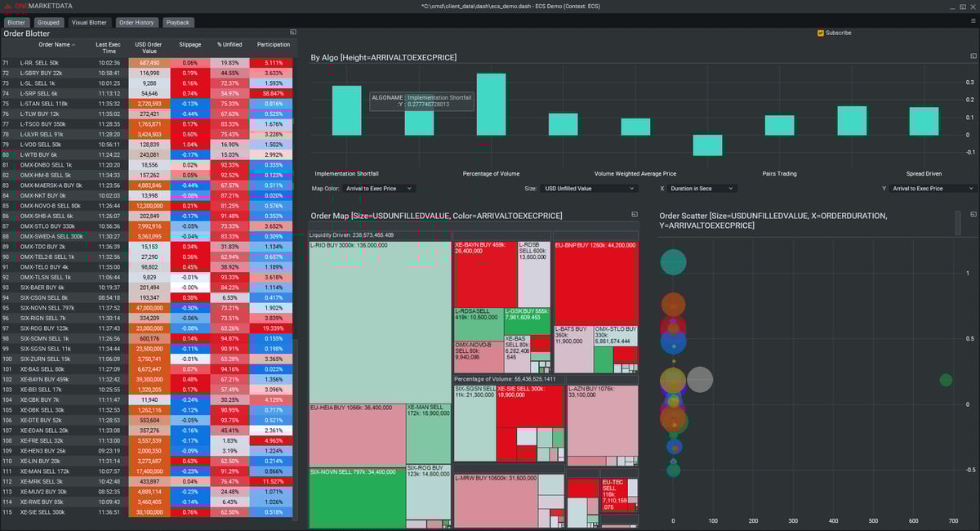Viewport: 980px width, 531px height.
Task: Sort by the % Unfilled column header
Action: click(229, 45)
